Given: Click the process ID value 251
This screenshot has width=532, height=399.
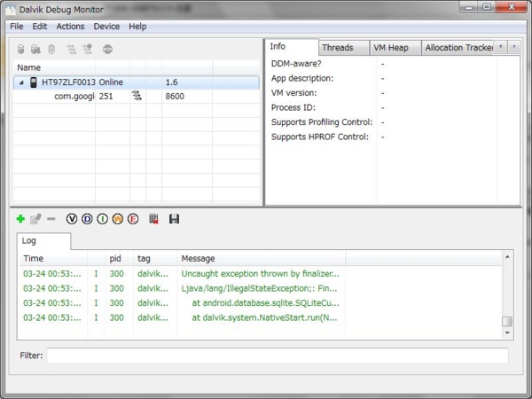Looking at the screenshot, I should pyautogui.click(x=106, y=97).
